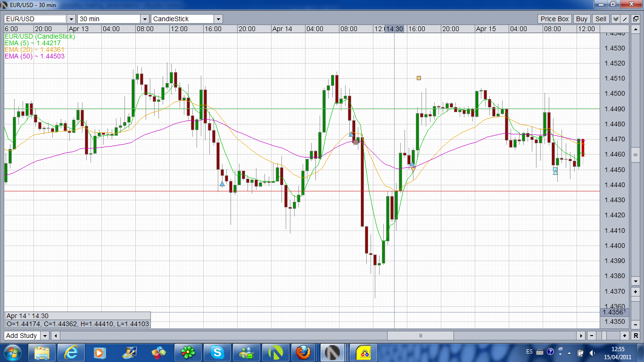Click the green N application taskbar icon
Viewport: 644px width, 362px height.
tap(275, 352)
